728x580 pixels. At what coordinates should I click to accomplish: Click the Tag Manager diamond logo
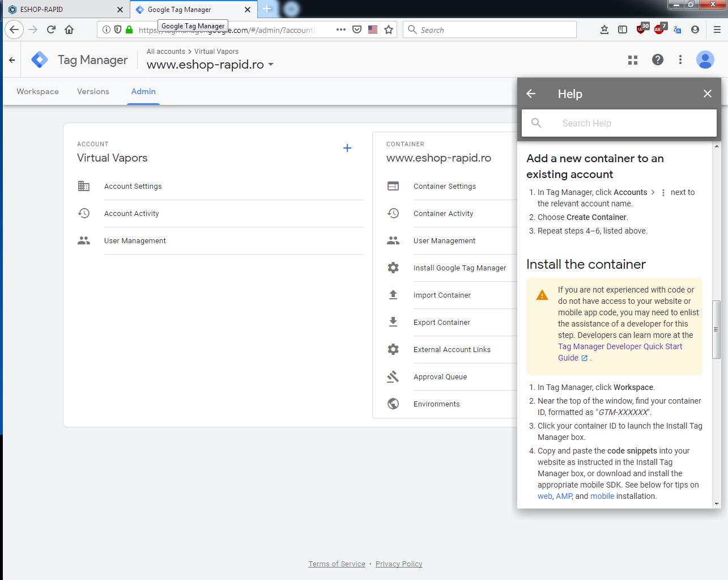pos(40,60)
